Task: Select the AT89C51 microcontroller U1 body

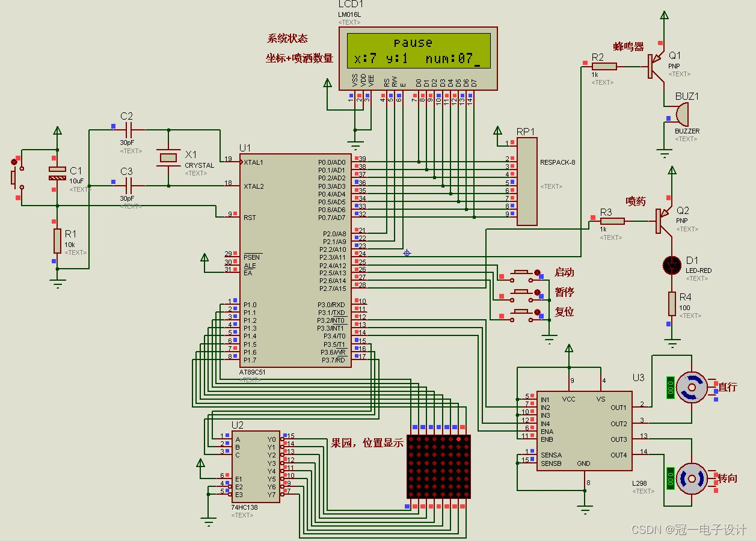Action: tap(295, 260)
